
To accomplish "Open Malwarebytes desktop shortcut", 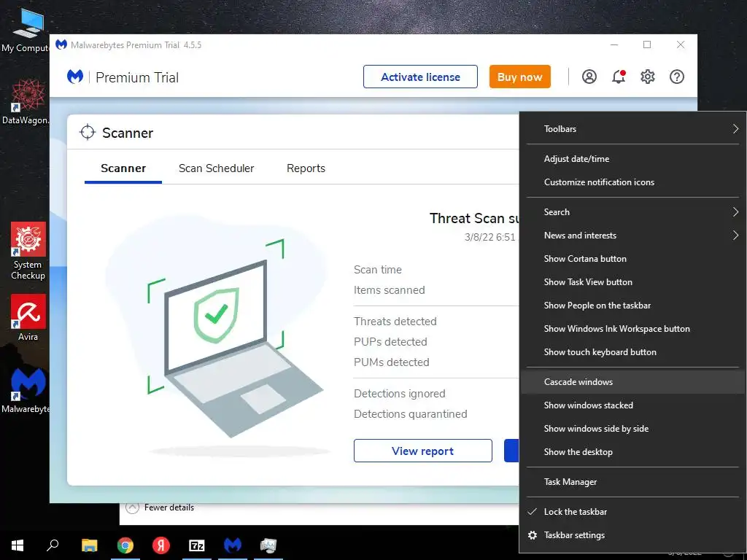I will [26, 390].
